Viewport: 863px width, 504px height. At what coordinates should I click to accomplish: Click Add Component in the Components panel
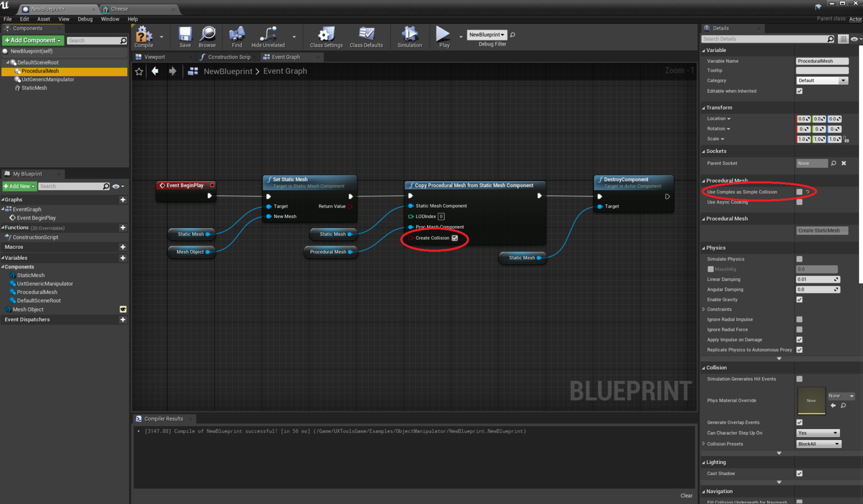[x=33, y=40]
